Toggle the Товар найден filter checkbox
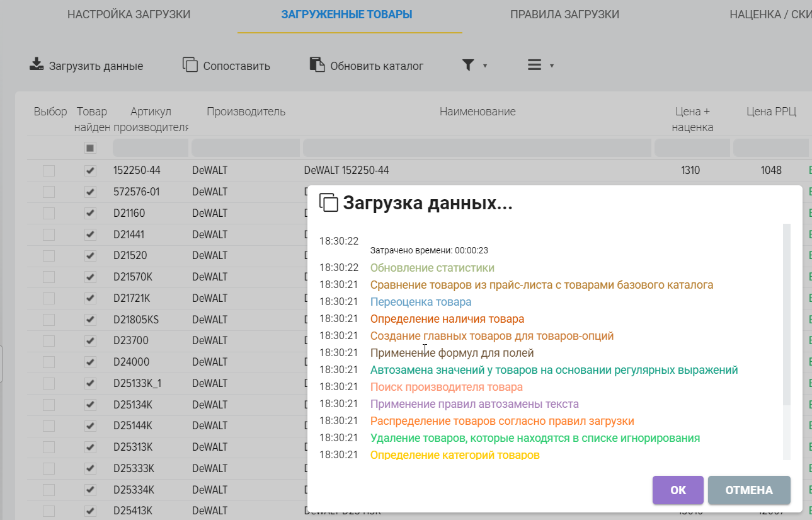 (x=90, y=148)
